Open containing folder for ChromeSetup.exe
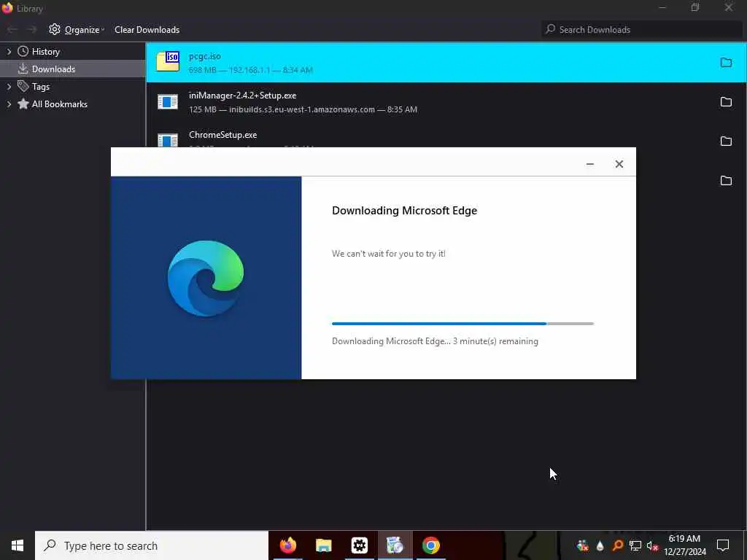Image resolution: width=747 pixels, height=560 pixels. (726, 141)
